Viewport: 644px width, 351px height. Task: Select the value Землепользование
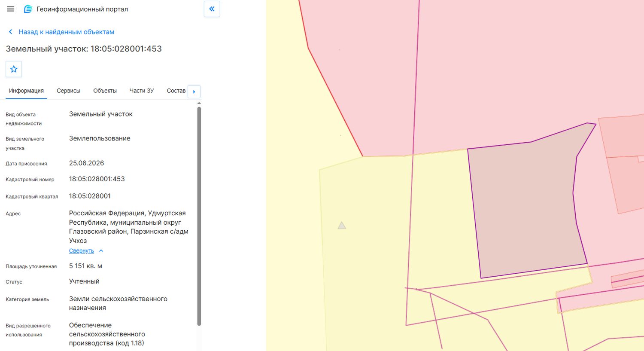[100, 138]
